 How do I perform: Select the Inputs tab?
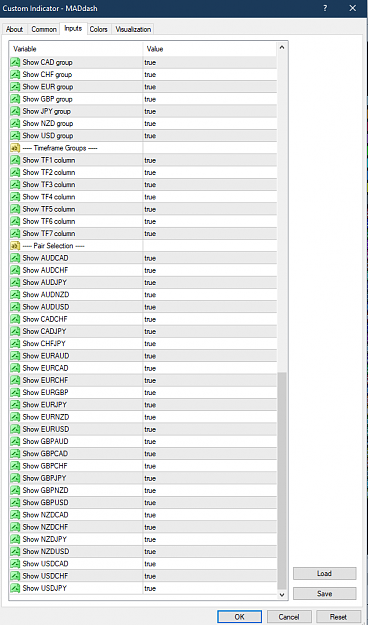[73, 29]
